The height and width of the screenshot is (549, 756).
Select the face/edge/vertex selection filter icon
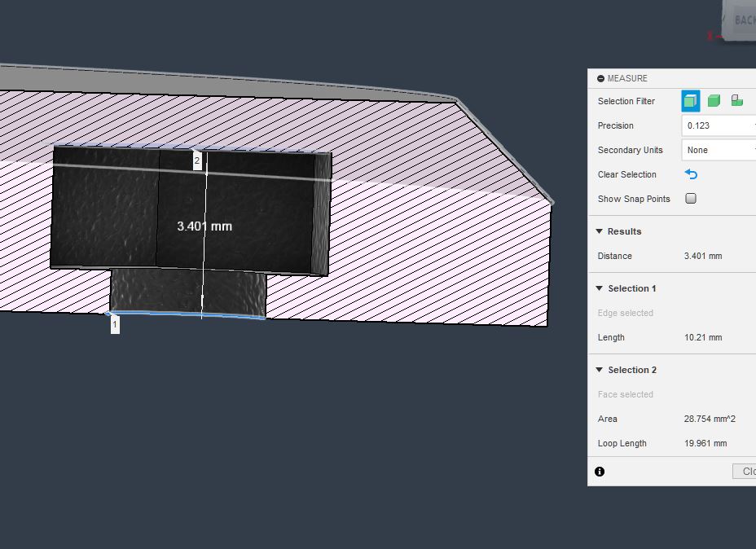[691, 101]
